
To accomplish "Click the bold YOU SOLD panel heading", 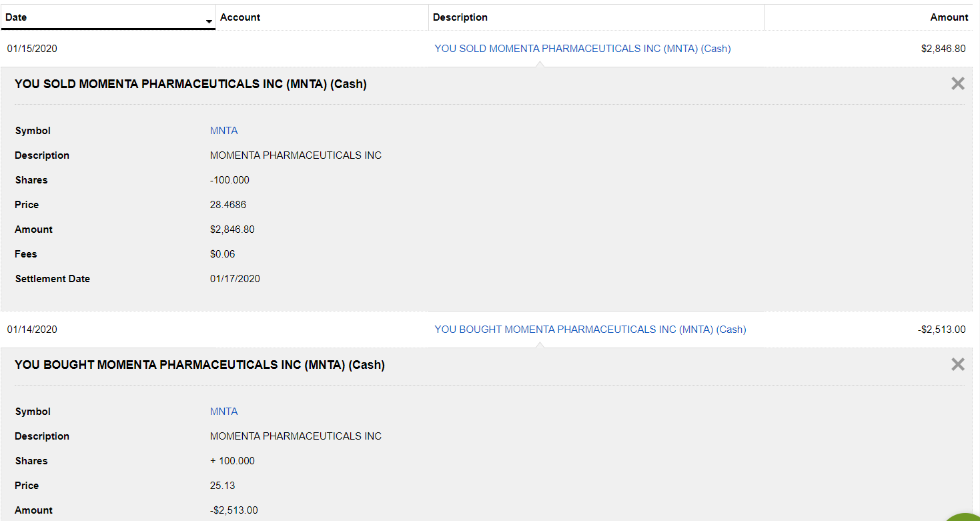I will tap(190, 84).
